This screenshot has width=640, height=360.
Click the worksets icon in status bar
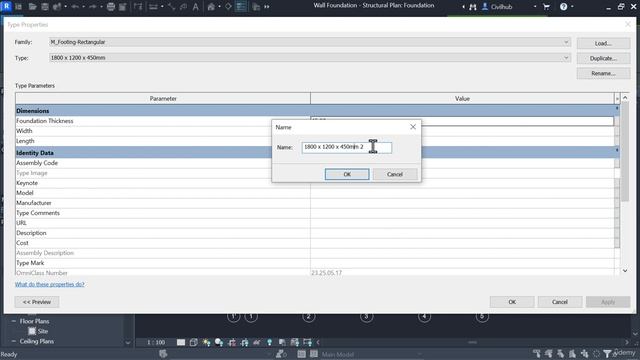163,353
